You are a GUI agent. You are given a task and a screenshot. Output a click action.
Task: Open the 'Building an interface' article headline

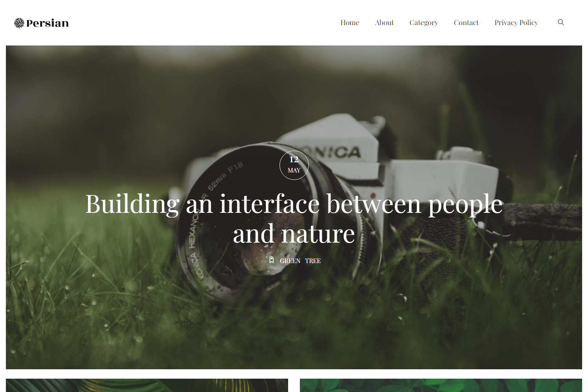[x=294, y=219]
